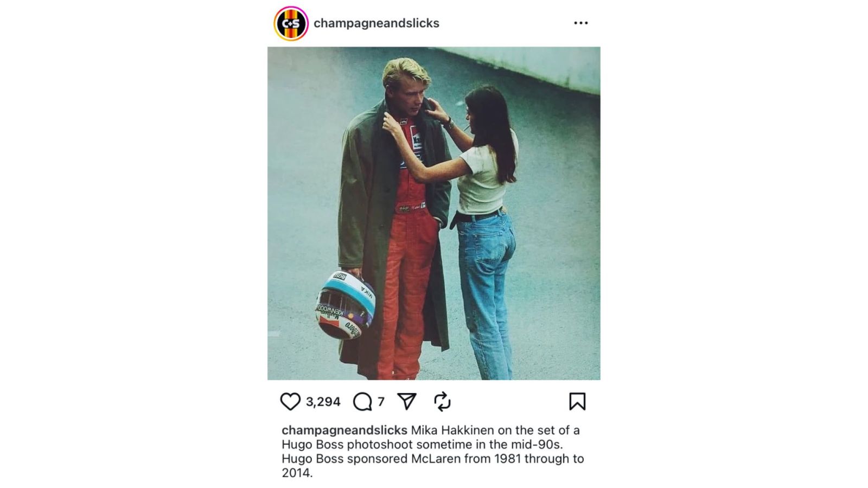Visit champagneandslicks from the header username

point(376,23)
